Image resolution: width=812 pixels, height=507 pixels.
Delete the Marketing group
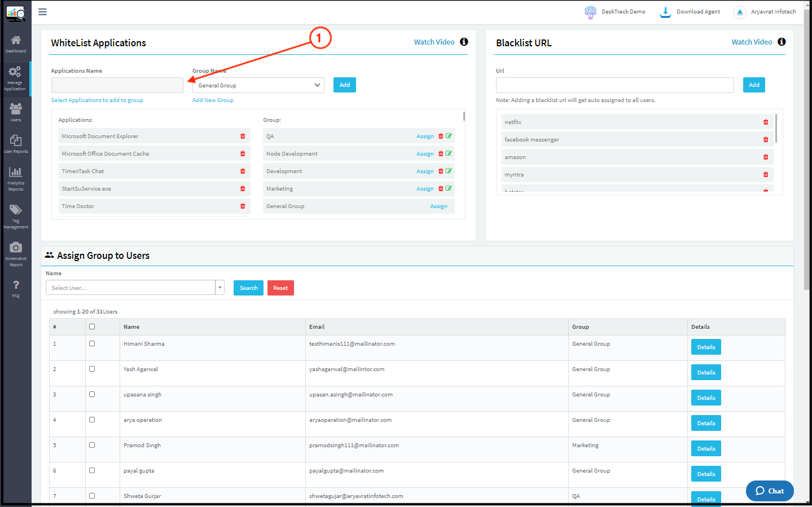click(x=441, y=188)
